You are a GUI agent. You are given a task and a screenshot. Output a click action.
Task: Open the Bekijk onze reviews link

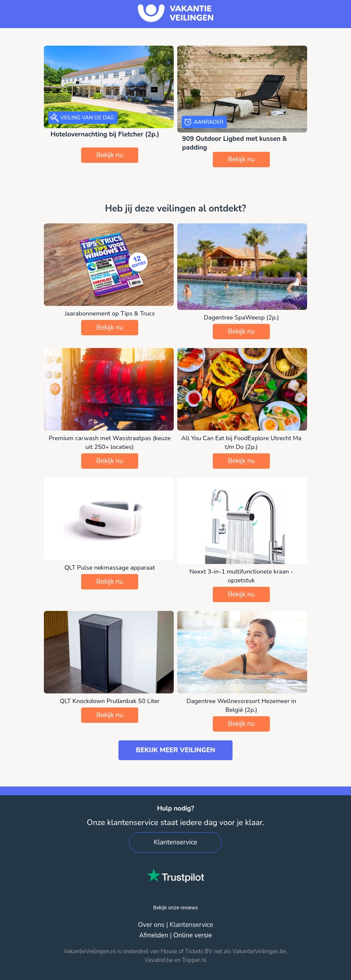tap(175, 908)
